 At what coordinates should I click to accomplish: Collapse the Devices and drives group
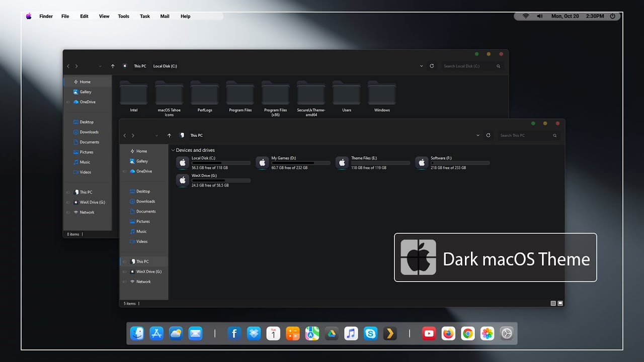(173, 150)
